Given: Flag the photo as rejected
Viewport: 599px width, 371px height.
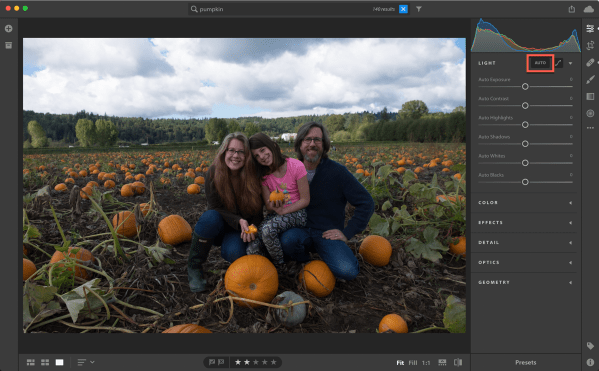Looking at the screenshot, I should point(221,362).
